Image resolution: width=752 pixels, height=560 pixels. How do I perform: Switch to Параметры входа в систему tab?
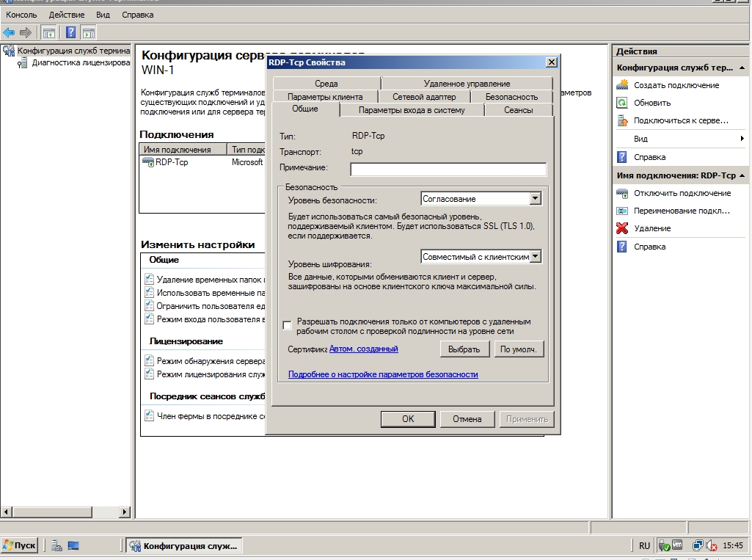[x=412, y=110]
